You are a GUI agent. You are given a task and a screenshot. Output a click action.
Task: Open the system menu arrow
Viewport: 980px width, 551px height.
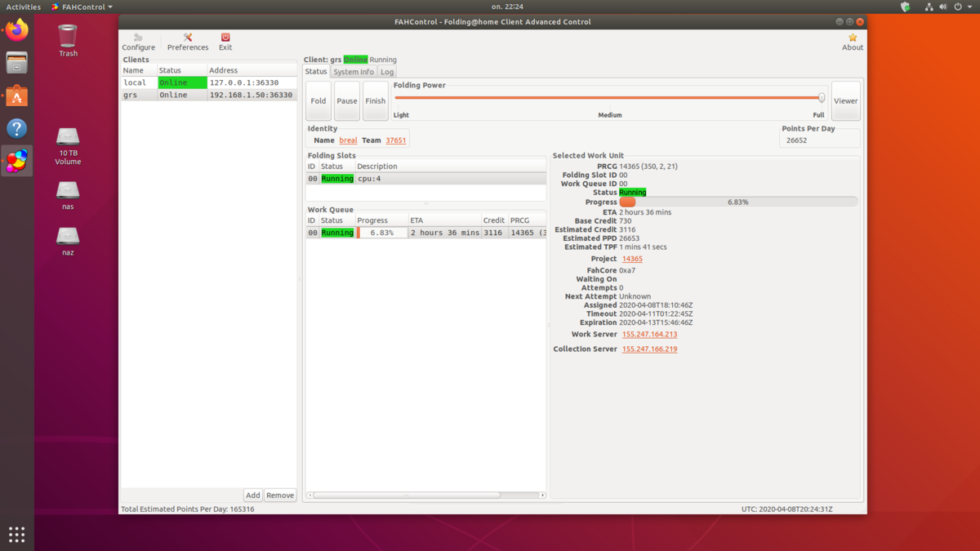[969, 7]
